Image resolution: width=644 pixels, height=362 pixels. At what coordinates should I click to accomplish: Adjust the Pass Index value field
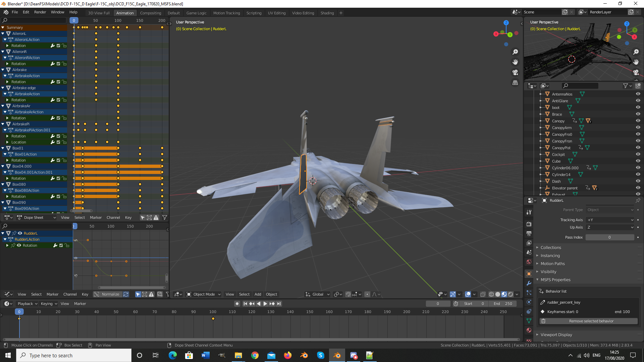pyautogui.click(x=610, y=237)
